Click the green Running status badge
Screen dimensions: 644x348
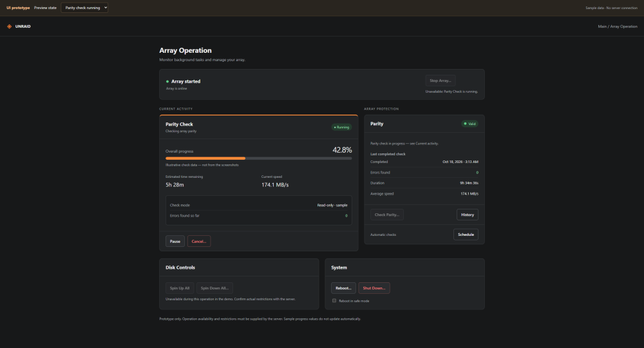(341, 128)
